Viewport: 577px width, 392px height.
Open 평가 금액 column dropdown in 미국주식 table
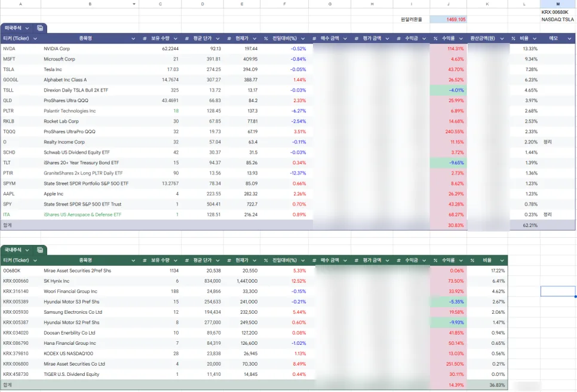[388, 39]
